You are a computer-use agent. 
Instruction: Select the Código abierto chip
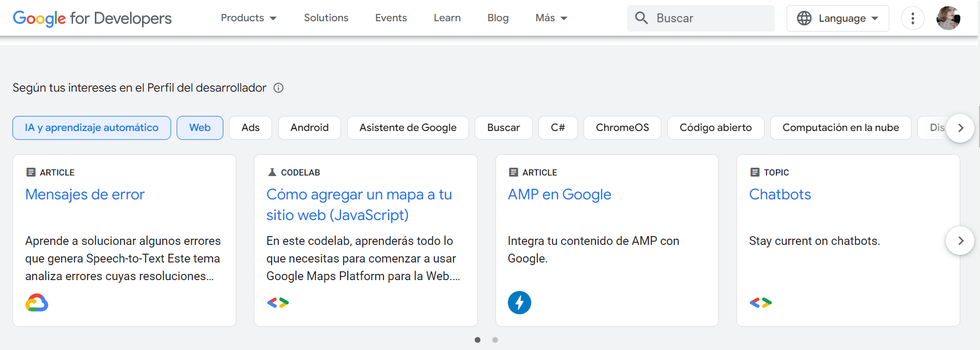tap(716, 128)
